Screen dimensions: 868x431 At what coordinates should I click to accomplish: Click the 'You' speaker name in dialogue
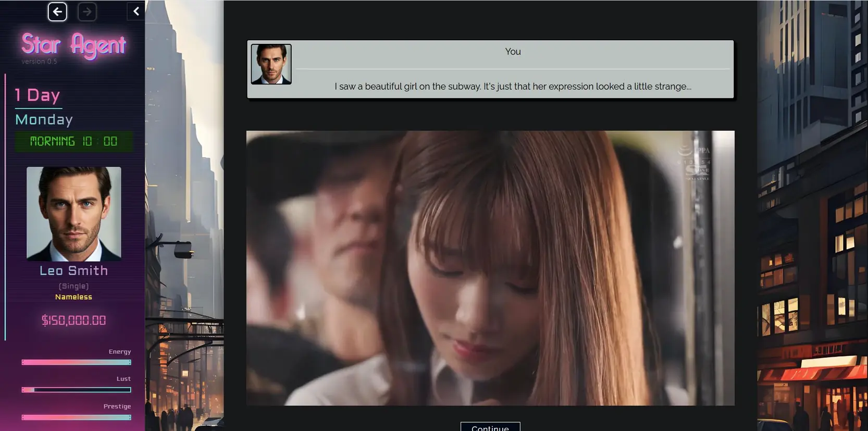click(x=513, y=52)
